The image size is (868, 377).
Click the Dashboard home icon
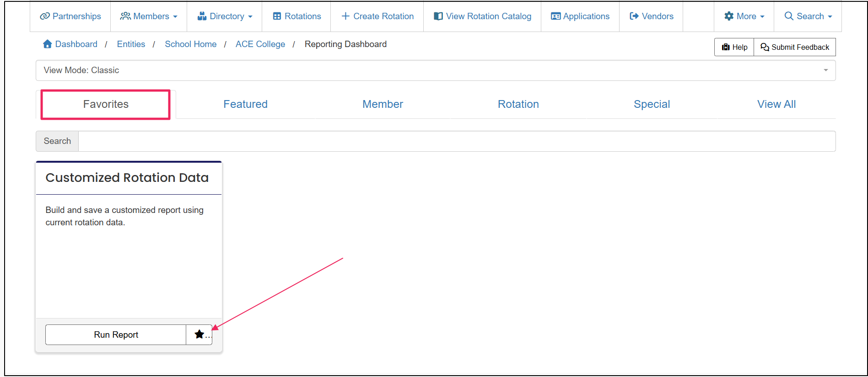(x=47, y=44)
